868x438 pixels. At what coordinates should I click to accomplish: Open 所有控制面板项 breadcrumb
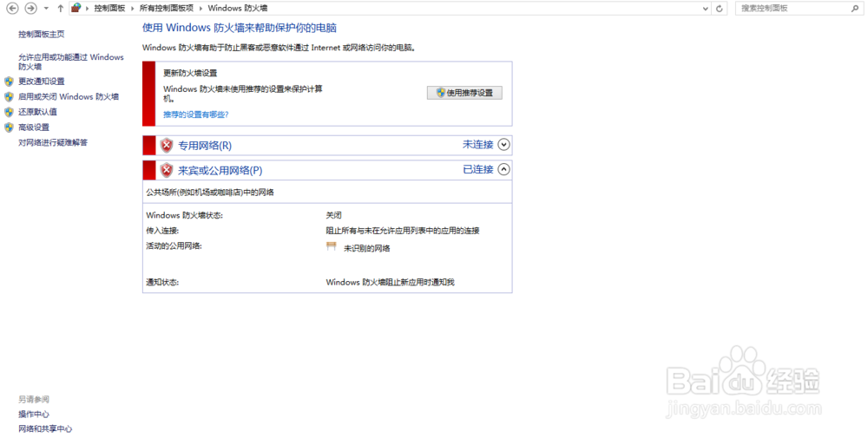coord(167,9)
